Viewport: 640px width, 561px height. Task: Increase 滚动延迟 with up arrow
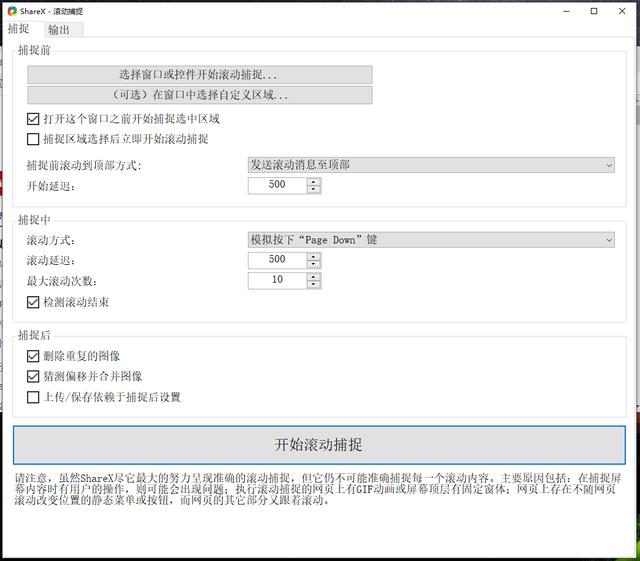coord(313,256)
